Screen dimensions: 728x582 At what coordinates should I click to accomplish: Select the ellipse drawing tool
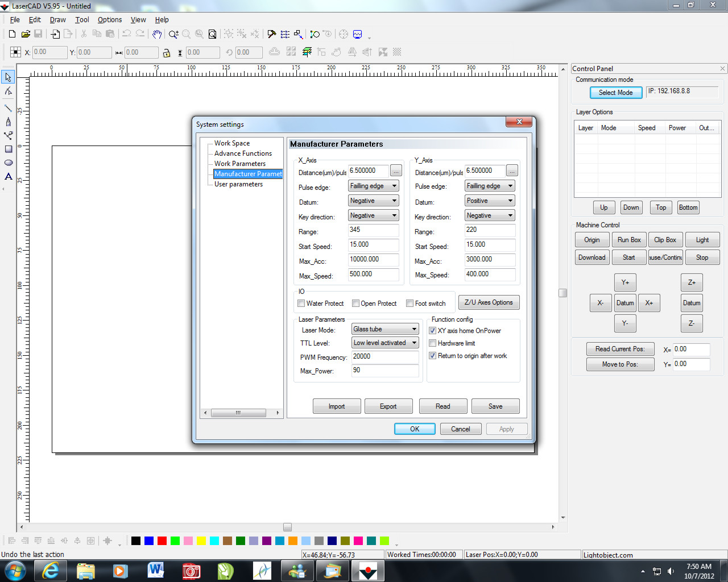coord(9,163)
